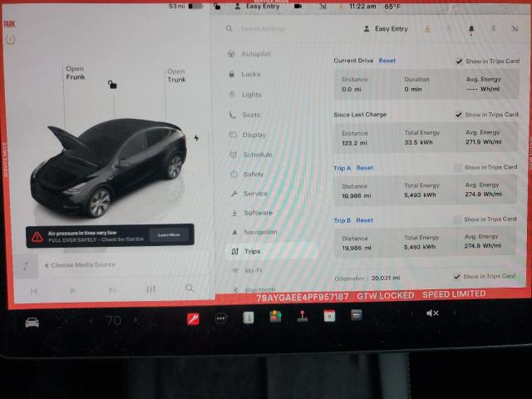Play the media
This screenshot has width=532, height=399.
click(x=72, y=290)
